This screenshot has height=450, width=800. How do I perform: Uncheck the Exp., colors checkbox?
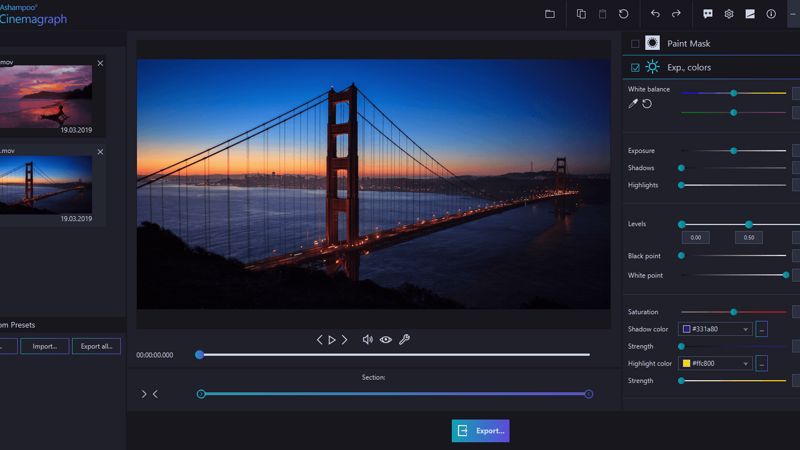click(635, 67)
